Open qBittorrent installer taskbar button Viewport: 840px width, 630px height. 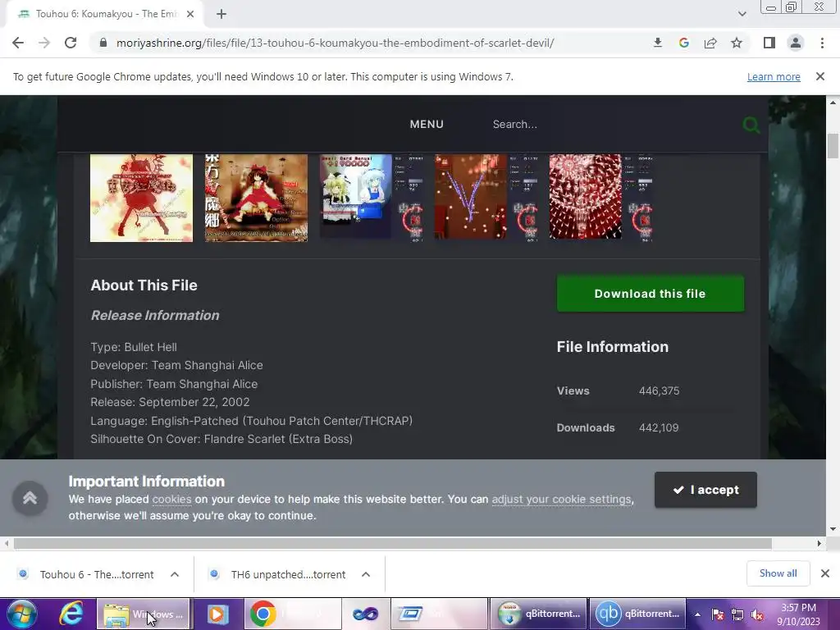point(539,614)
